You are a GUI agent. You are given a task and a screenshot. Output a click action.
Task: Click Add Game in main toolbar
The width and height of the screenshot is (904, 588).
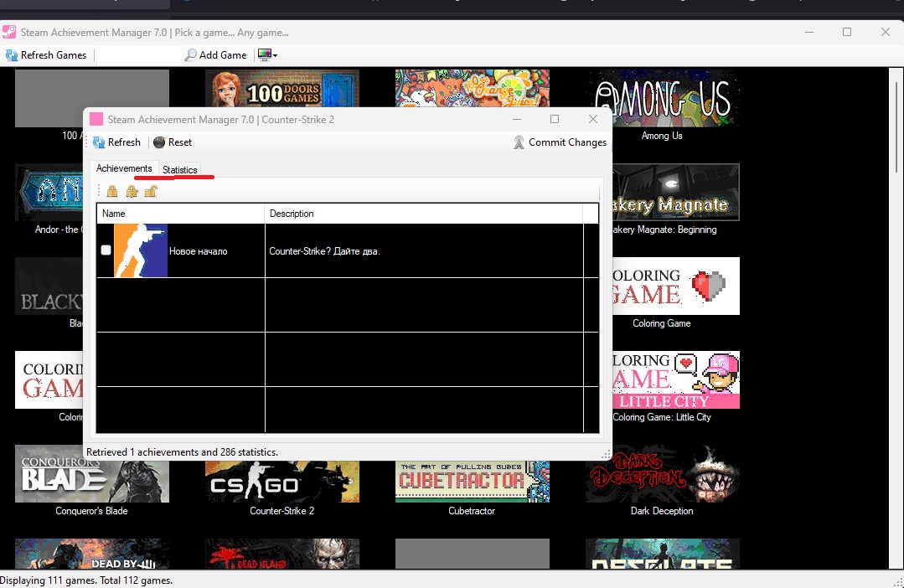pyautogui.click(x=215, y=55)
